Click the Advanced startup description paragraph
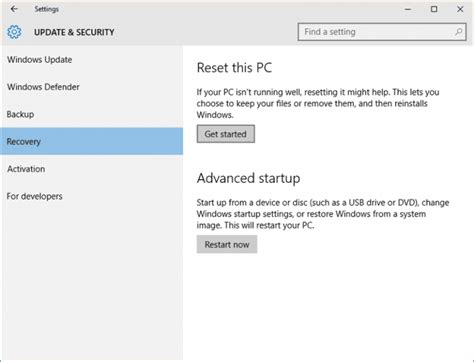474x362 pixels. tap(323, 214)
